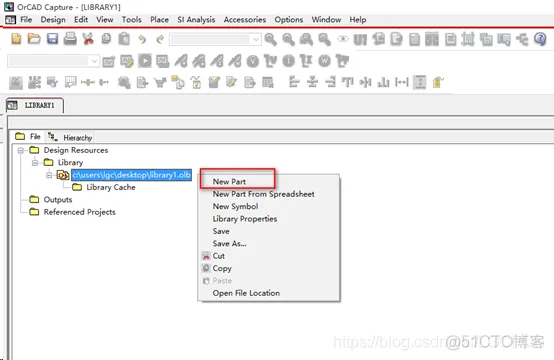The height and width of the screenshot is (360, 554).
Task: Click the Cut scissors toolbar icon
Action: (88, 39)
